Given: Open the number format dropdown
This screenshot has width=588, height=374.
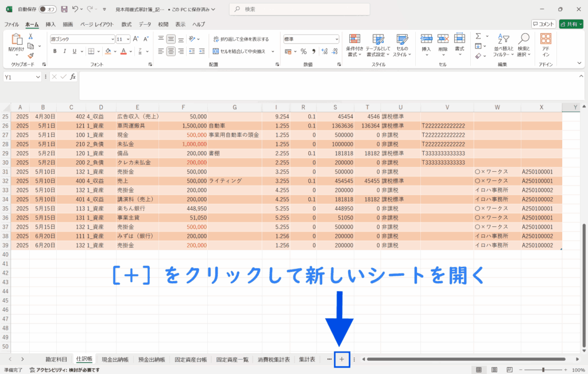Looking at the screenshot, I should 336,39.
